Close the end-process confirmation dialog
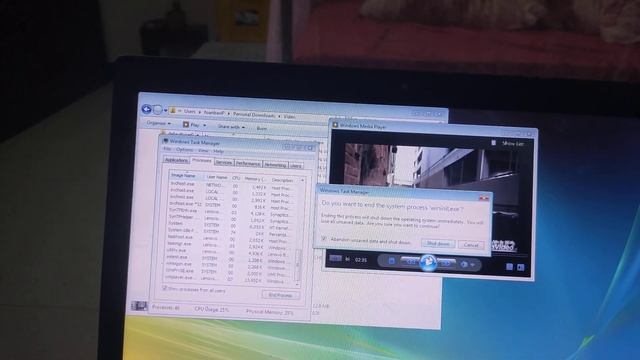This screenshot has width=640, height=360. [x=484, y=198]
